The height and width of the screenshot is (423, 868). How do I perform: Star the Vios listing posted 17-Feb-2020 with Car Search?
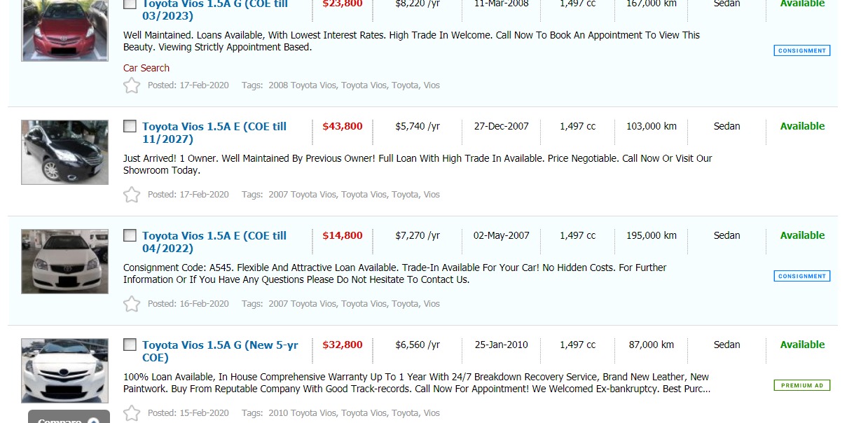point(132,85)
